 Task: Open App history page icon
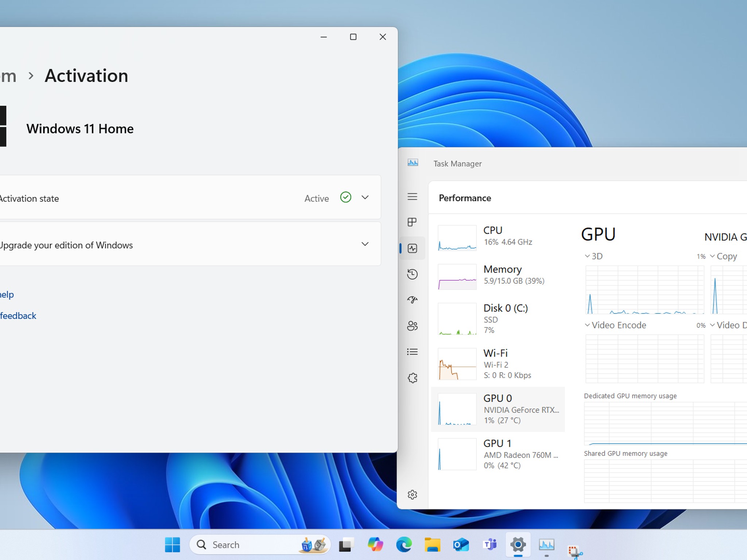412,274
